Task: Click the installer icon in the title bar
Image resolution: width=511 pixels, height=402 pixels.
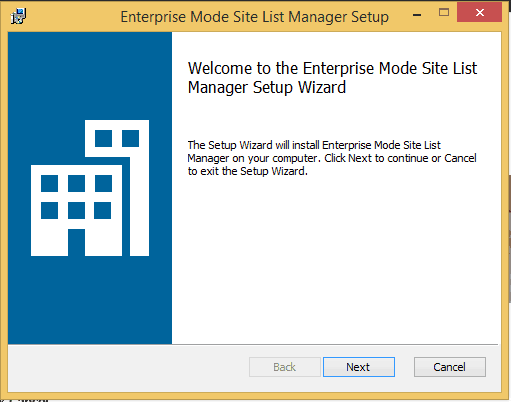Action: tap(18, 16)
